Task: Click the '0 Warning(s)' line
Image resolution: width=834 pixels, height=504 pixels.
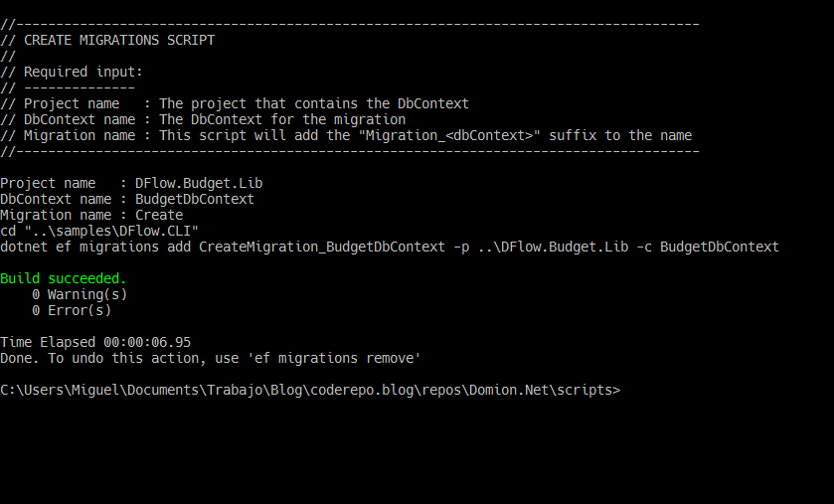Action: (x=80, y=295)
